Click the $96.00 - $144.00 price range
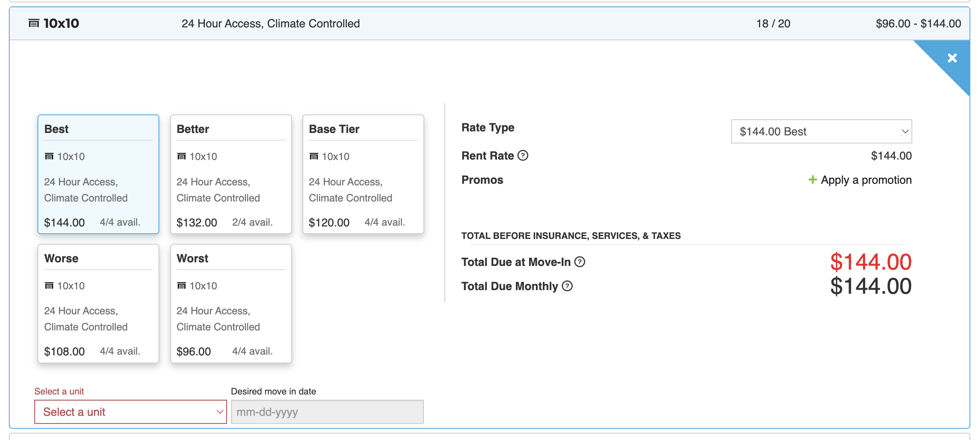Image resolution: width=980 pixels, height=440 pixels. pos(918,23)
